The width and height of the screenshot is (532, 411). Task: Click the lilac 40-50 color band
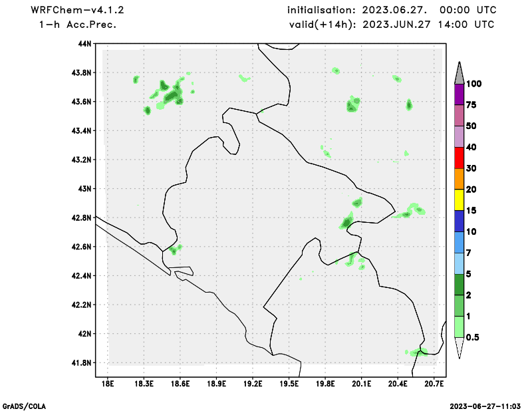[459, 136]
